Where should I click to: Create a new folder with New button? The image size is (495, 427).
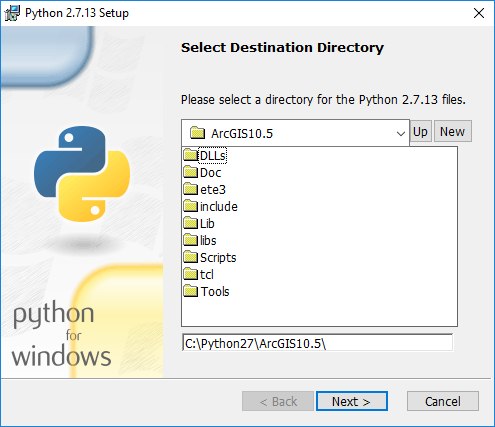click(453, 131)
